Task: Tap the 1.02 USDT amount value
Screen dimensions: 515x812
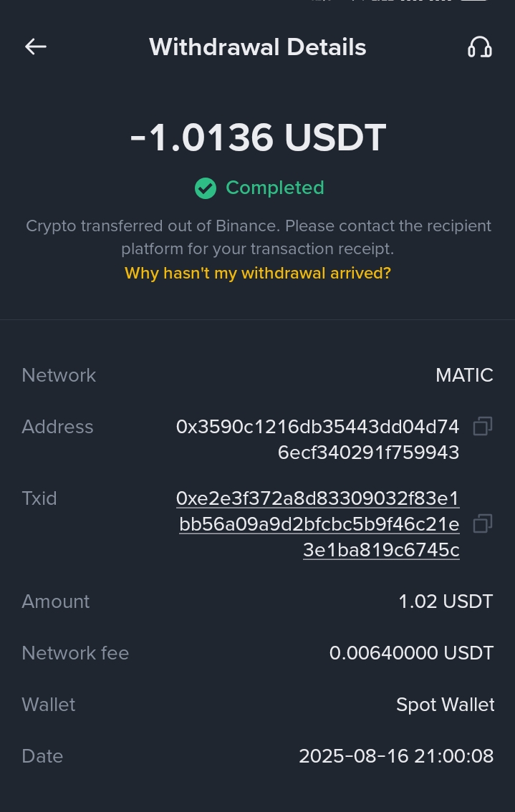Action: tap(446, 601)
